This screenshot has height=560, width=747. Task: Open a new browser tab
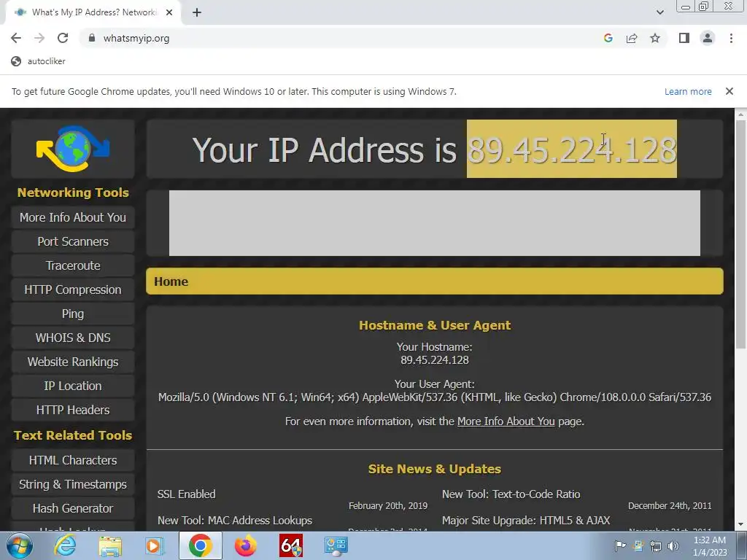[197, 13]
